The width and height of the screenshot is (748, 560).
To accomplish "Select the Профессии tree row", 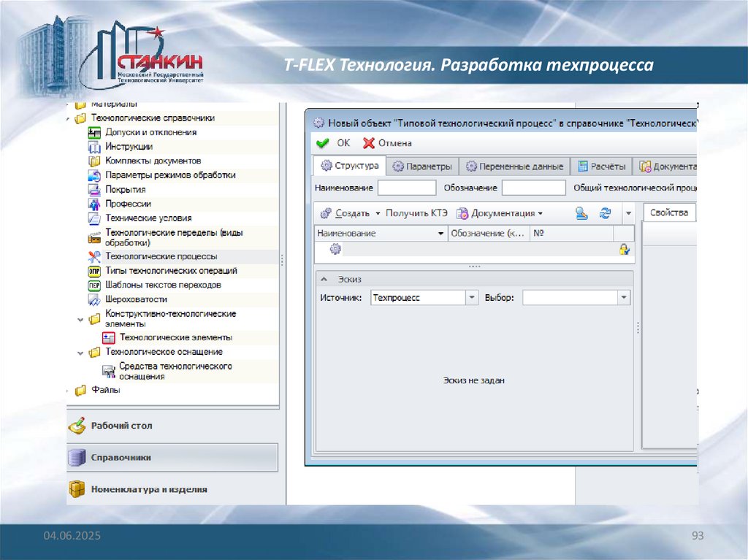I will 128,204.
